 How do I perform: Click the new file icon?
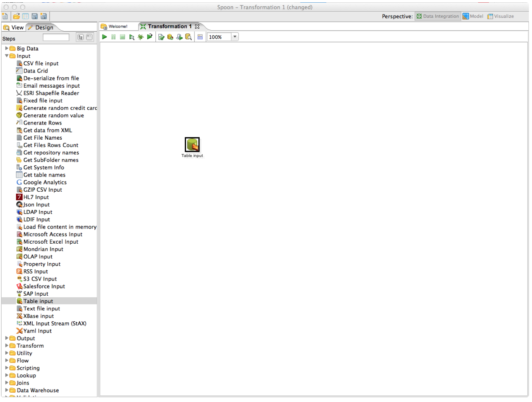[x=5, y=16]
